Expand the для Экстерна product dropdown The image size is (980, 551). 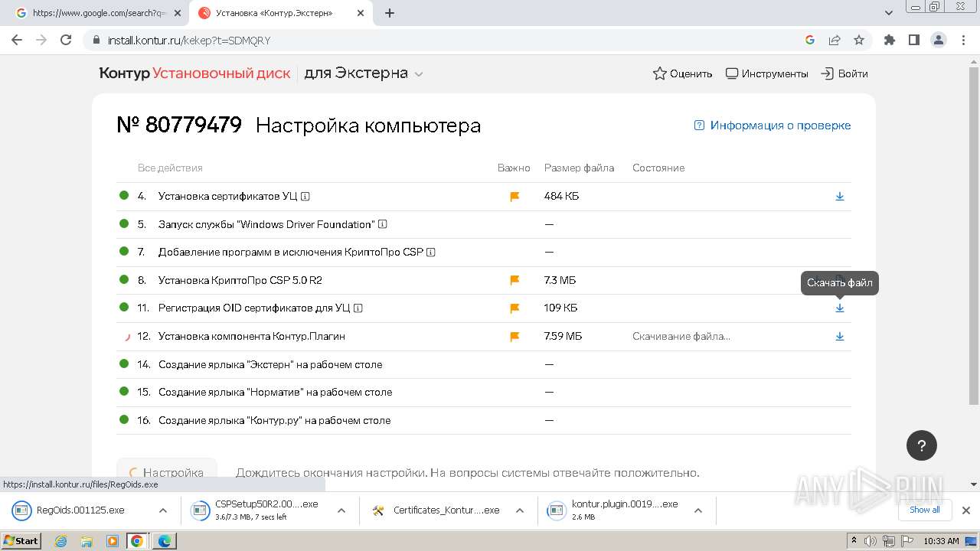(364, 73)
